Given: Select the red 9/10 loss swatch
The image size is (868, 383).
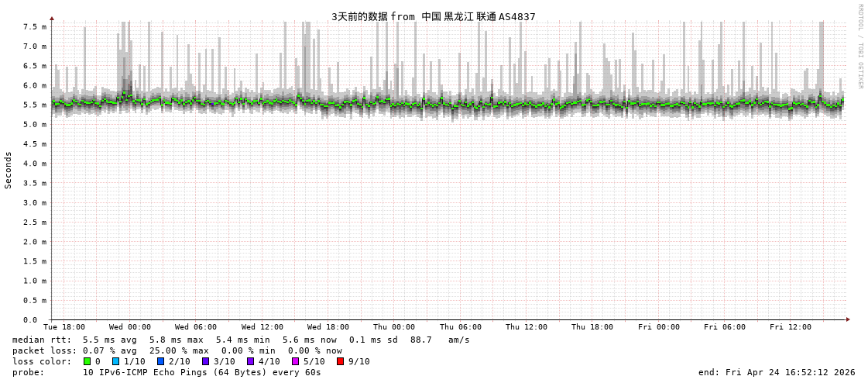Looking at the screenshot, I should (x=341, y=361).
